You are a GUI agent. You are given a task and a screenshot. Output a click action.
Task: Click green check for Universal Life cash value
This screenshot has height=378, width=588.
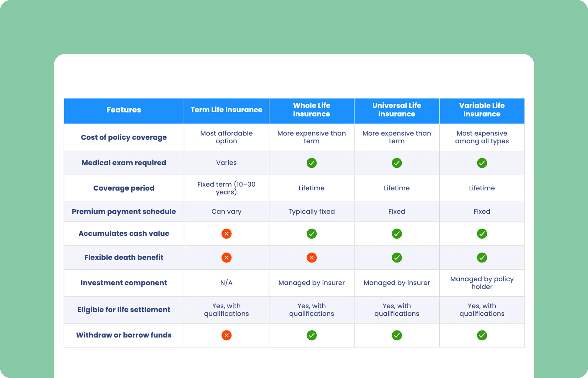[x=397, y=234]
